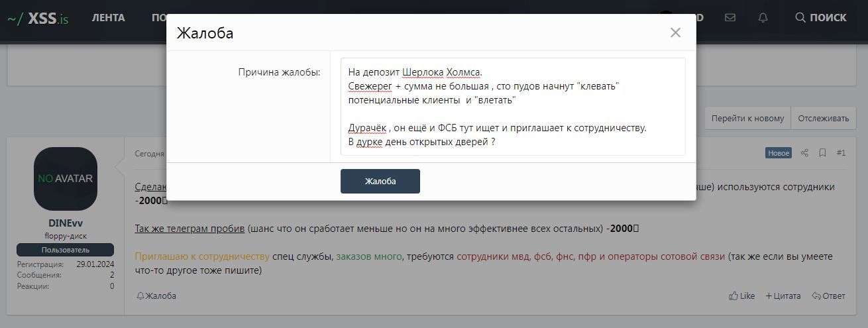Submit the complaint with the Жалоба button
The image size is (868, 328).
pyautogui.click(x=380, y=181)
